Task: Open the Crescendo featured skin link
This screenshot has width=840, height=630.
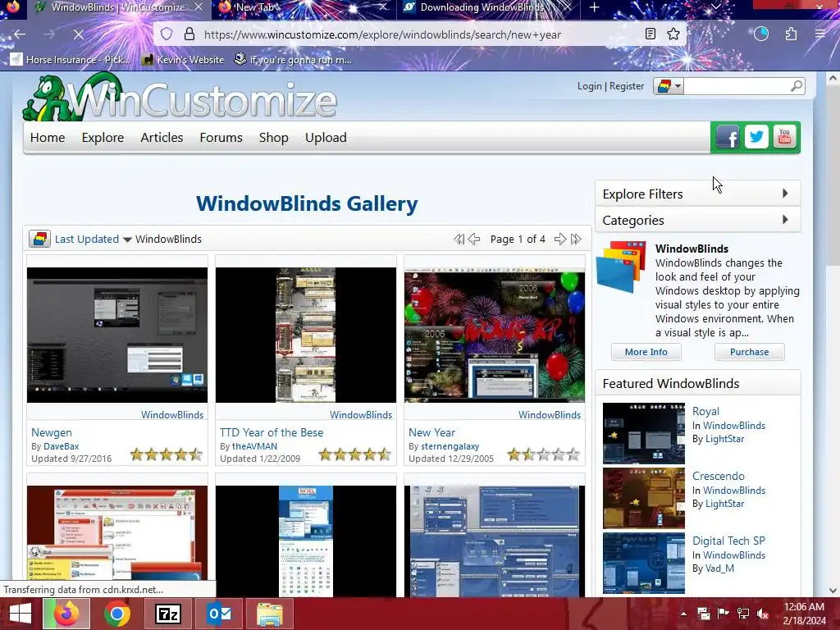Action: 719,477
